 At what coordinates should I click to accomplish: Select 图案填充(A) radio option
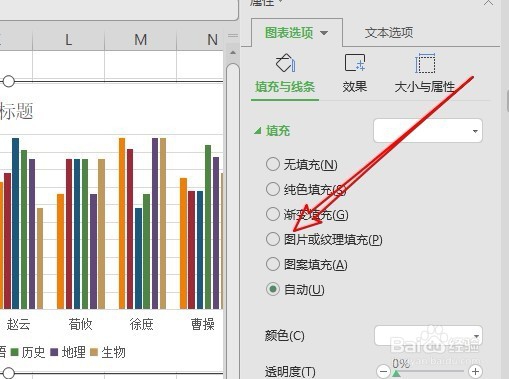click(273, 264)
